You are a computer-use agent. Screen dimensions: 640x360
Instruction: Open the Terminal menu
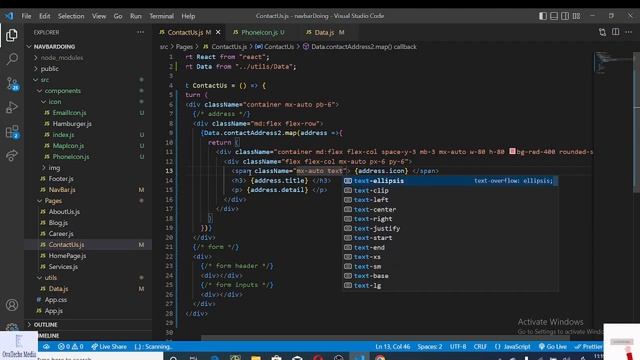[x=161, y=16]
